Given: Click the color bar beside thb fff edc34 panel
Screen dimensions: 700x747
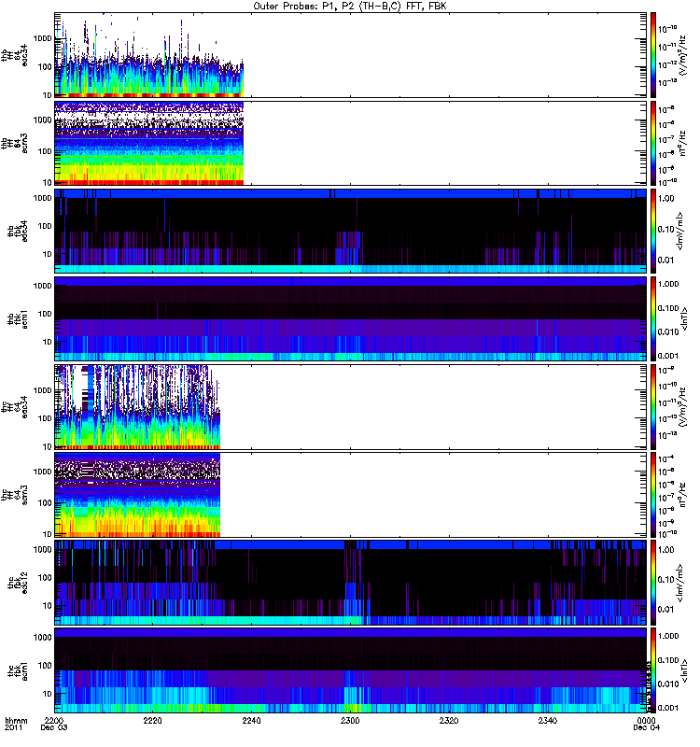Looking at the screenshot, I should pos(653,55).
